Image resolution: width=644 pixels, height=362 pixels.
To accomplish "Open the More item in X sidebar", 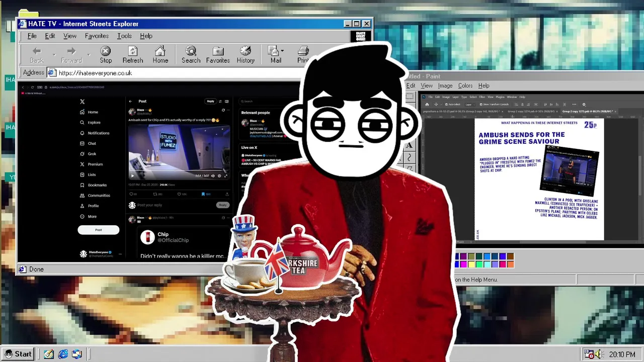I will tap(88, 216).
